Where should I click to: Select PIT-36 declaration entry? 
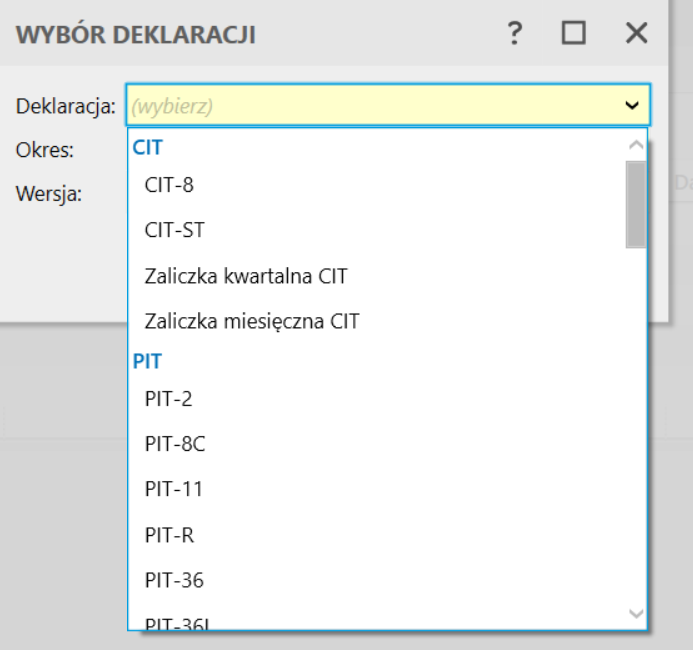tap(174, 580)
